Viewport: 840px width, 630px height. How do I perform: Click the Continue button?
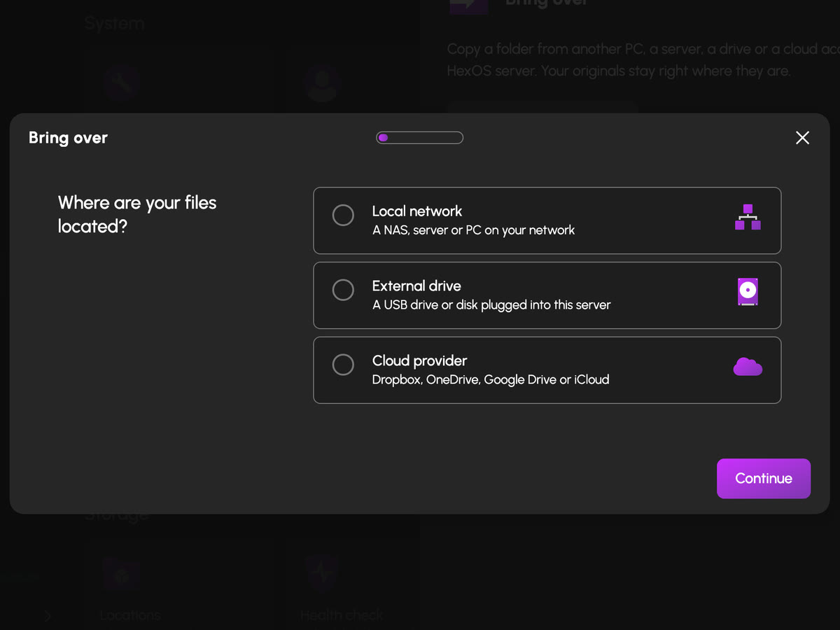764,479
